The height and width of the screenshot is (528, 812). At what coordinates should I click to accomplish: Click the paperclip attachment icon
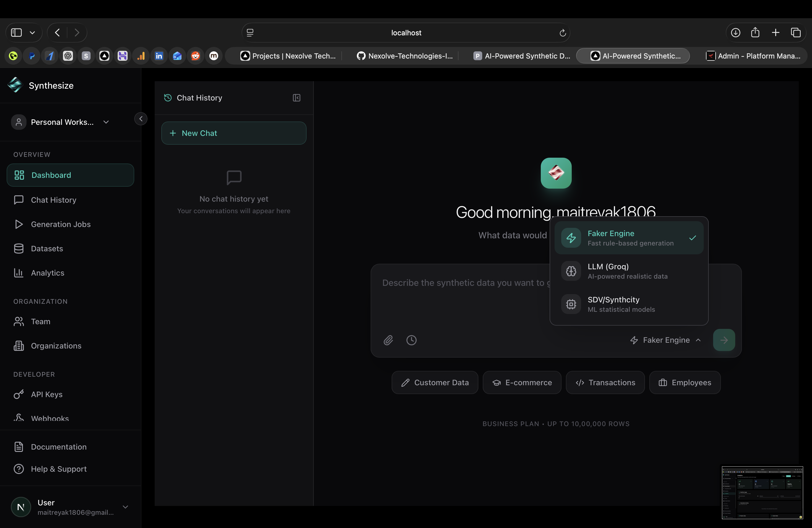[388, 340]
